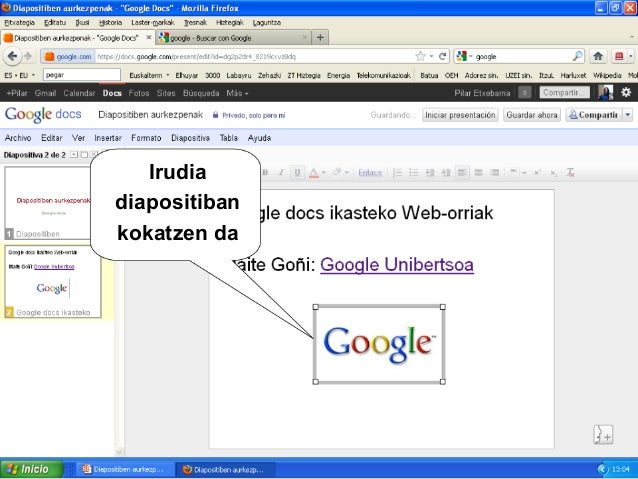
Task: Align text to the left
Action: 462,173
